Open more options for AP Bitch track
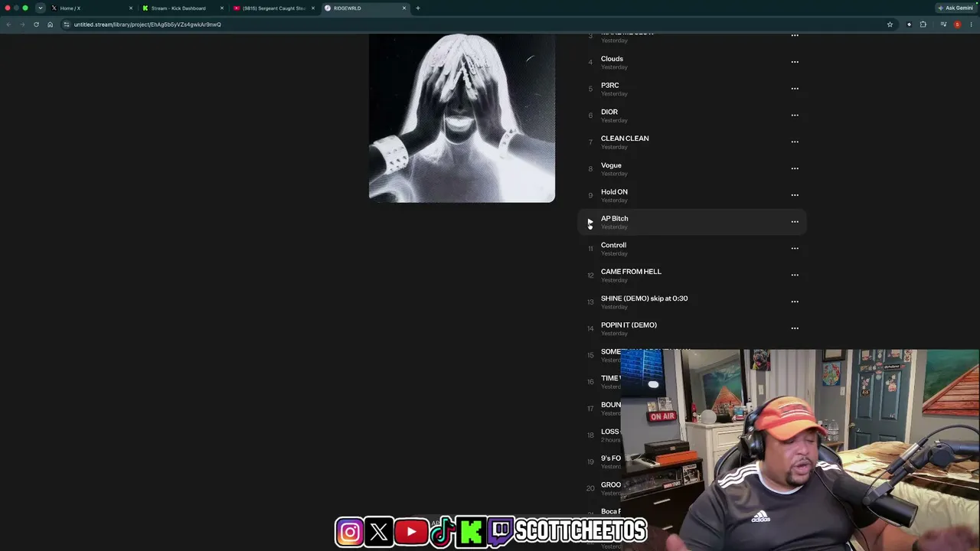The width and height of the screenshot is (980, 551). pyautogui.click(x=795, y=222)
